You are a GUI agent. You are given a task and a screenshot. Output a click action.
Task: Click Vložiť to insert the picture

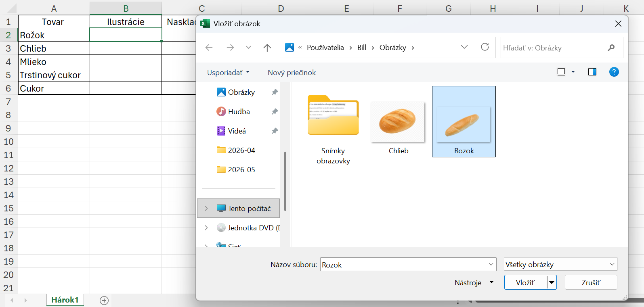coord(525,283)
